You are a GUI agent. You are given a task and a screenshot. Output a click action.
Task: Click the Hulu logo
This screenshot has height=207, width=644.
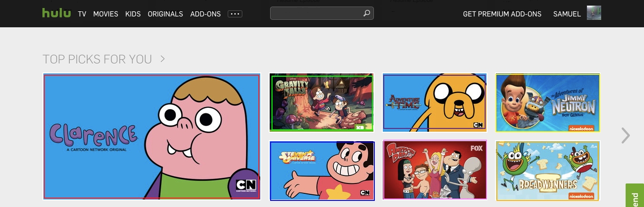click(57, 13)
